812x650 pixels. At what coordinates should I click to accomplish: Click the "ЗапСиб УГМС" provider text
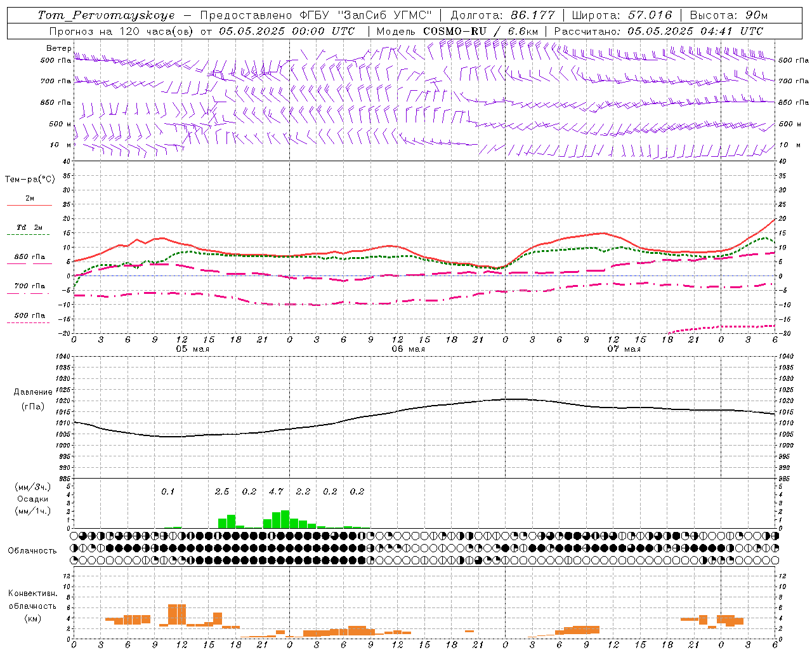click(384, 15)
